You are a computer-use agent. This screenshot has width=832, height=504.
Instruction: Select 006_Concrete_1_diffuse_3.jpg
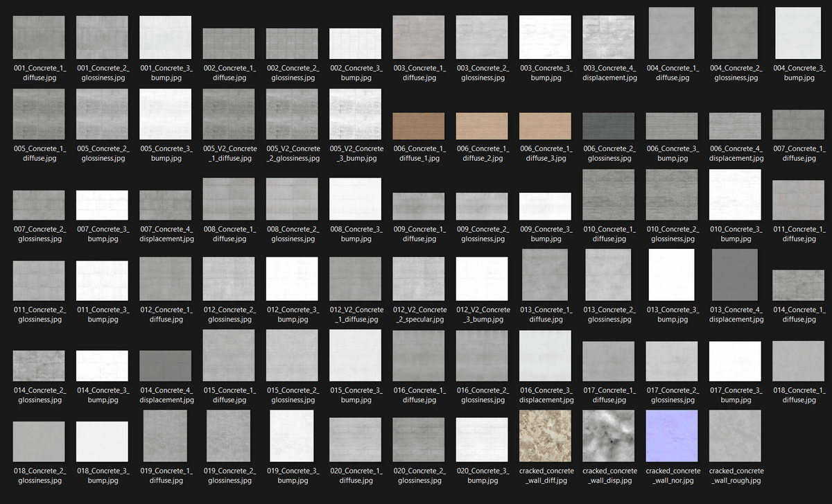(x=546, y=125)
